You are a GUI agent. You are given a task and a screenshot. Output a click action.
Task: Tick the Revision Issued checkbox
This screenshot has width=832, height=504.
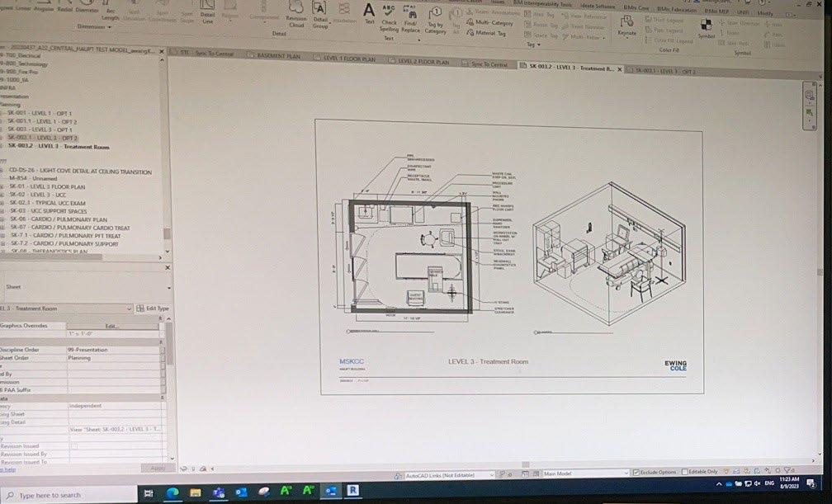73,446
